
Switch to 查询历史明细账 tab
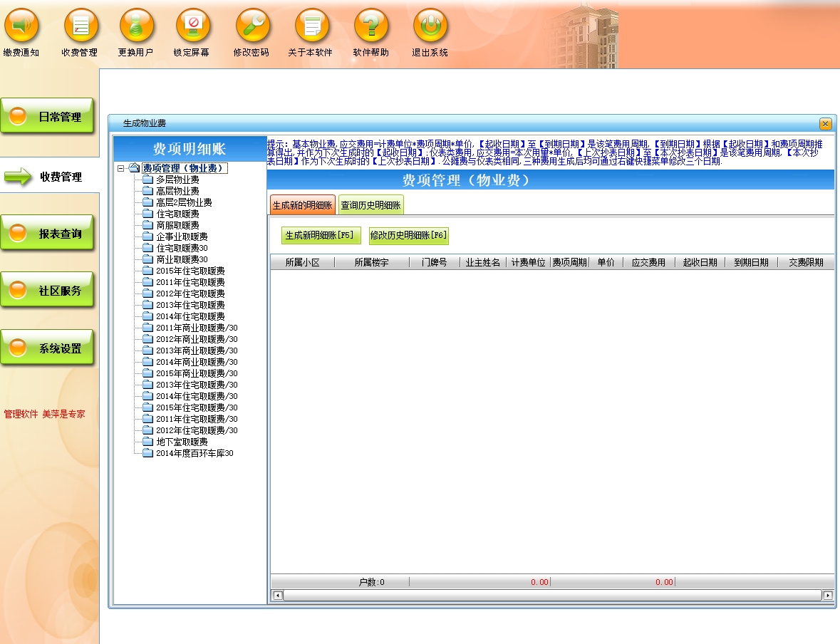point(370,206)
